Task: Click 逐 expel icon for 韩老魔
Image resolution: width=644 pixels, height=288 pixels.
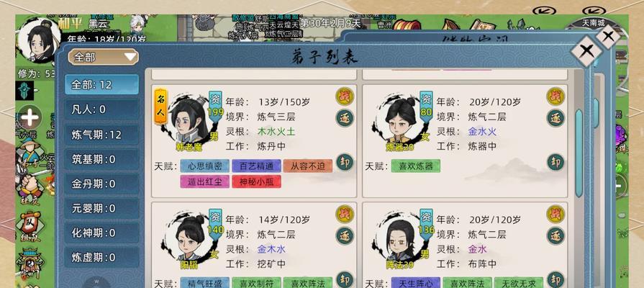Action: coord(345,118)
